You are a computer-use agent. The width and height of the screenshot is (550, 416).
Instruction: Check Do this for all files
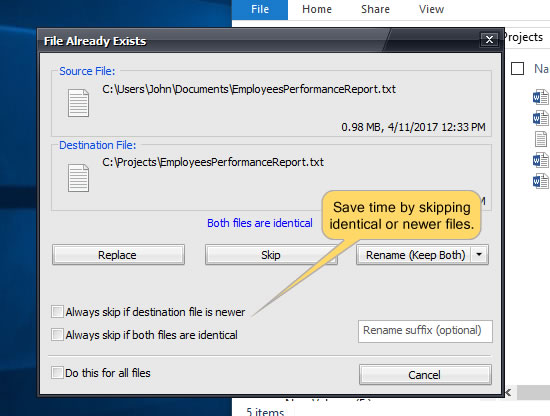(x=57, y=373)
